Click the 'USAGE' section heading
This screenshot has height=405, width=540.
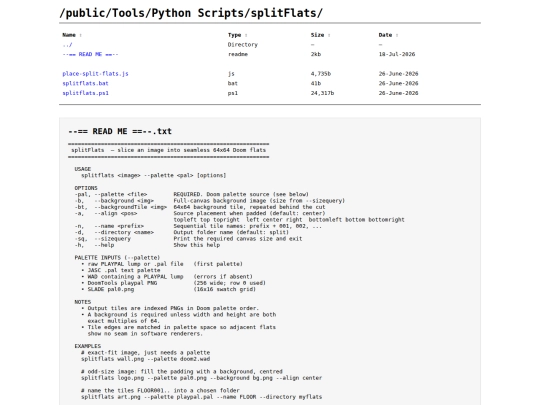coord(83,169)
